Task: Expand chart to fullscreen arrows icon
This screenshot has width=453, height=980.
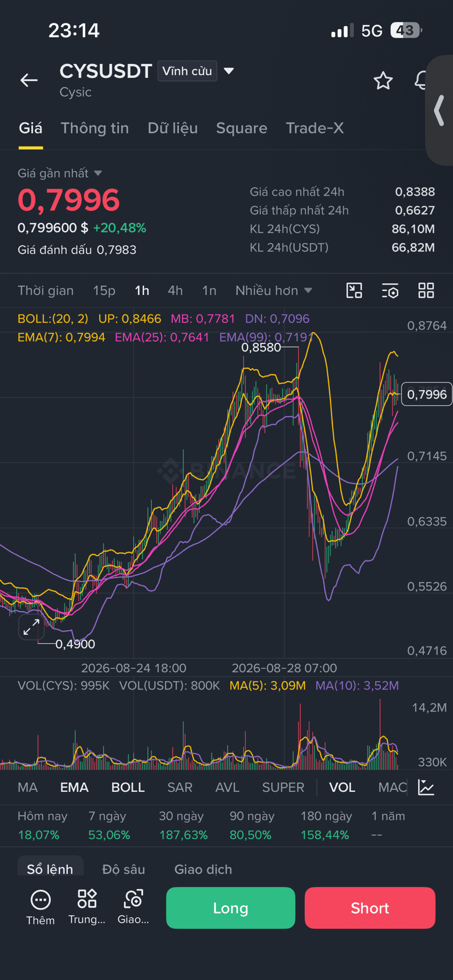Action: (x=31, y=627)
